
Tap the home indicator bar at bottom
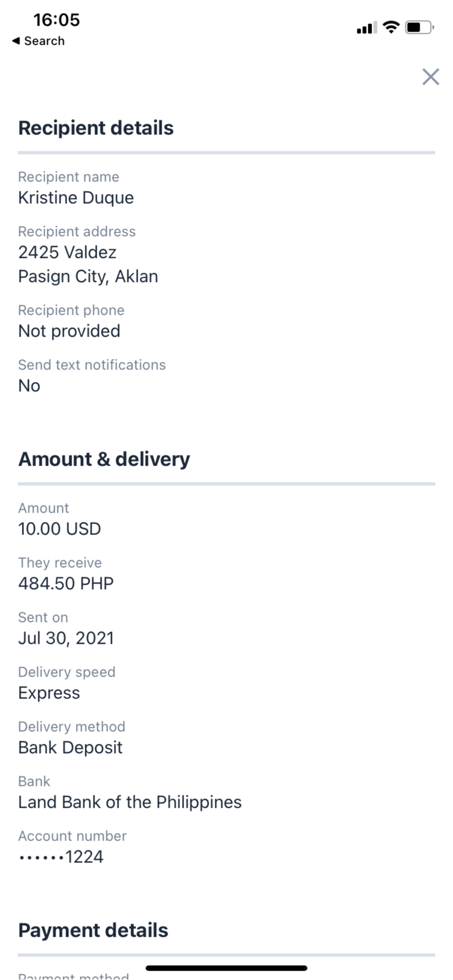click(x=226, y=968)
